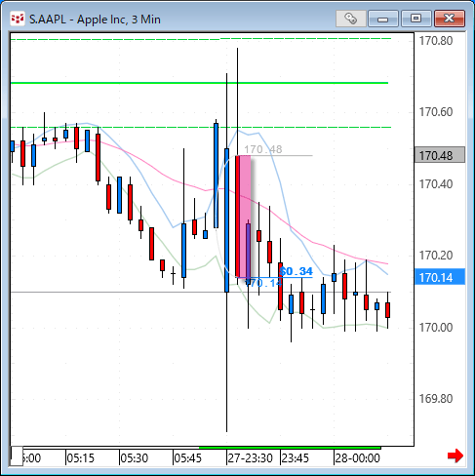Click the 169.80 price axis label

[x=436, y=399]
